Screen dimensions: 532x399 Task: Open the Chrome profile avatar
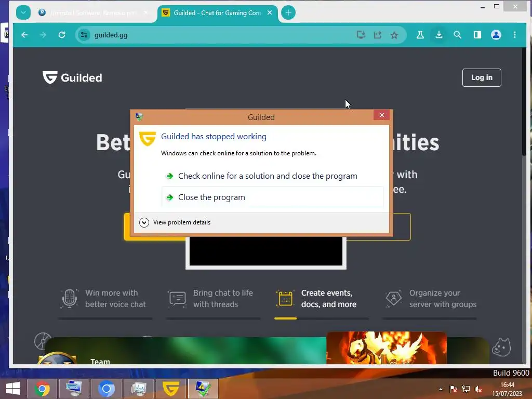point(496,35)
